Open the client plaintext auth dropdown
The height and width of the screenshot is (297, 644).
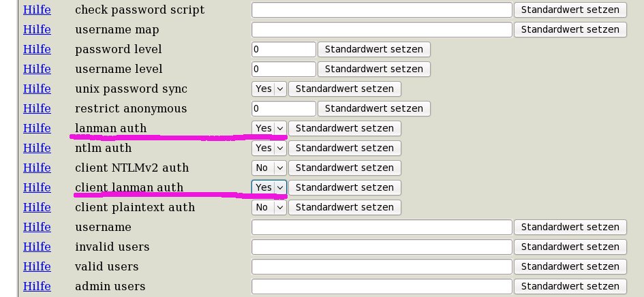coord(269,207)
